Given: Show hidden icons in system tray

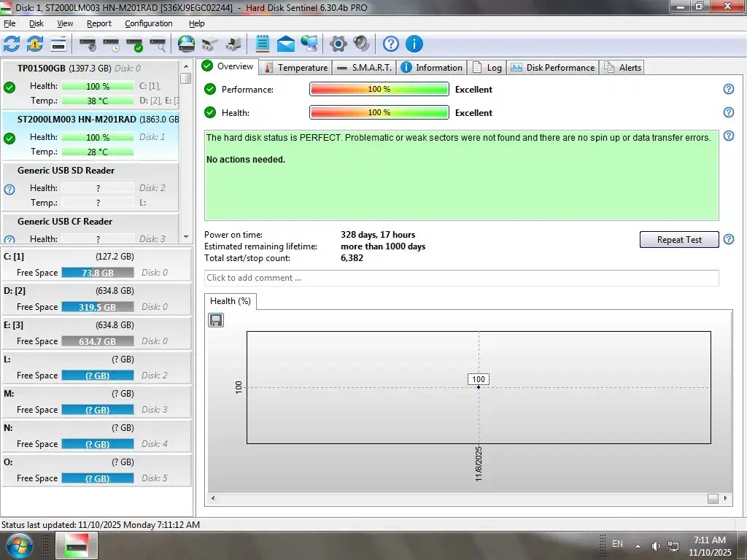Looking at the screenshot, I should [638, 545].
